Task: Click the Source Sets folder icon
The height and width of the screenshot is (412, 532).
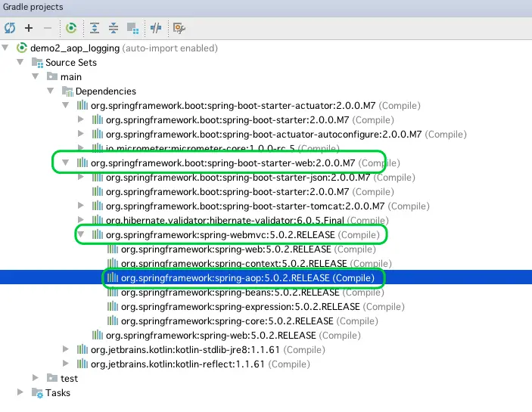Action: [x=37, y=62]
